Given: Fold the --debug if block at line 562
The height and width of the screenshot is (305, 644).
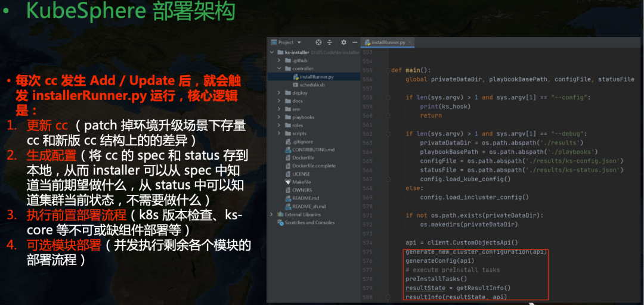Looking at the screenshot, I should pyautogui.click(x=388, y=134).
